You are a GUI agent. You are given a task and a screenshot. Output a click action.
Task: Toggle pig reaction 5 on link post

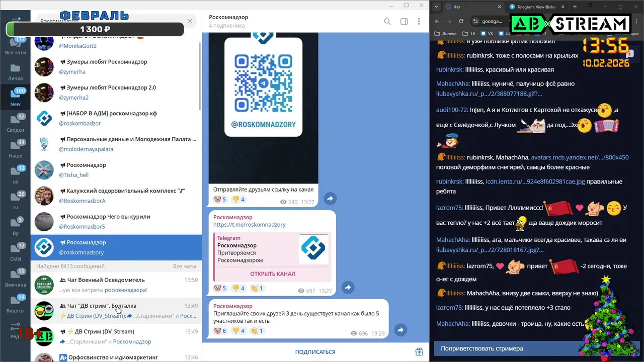pos(220,288)
